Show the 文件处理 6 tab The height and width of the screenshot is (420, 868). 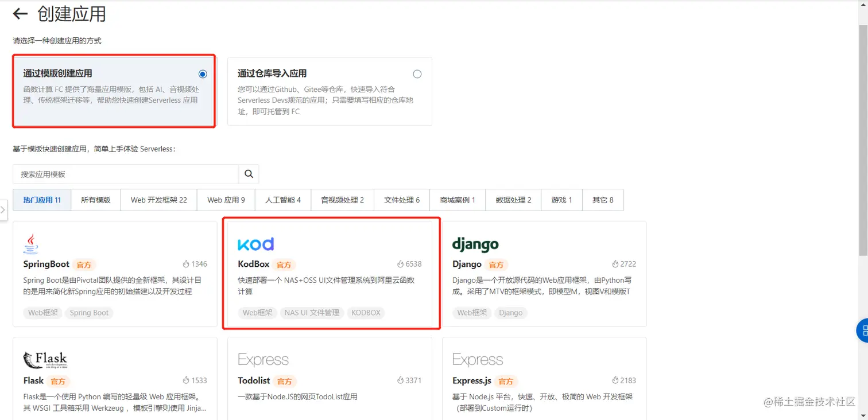(x=402, y=200)
